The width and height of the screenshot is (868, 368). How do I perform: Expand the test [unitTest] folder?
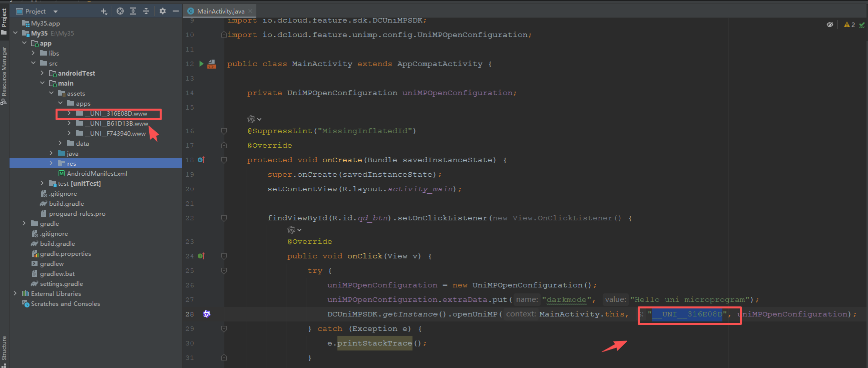[42, 183]
